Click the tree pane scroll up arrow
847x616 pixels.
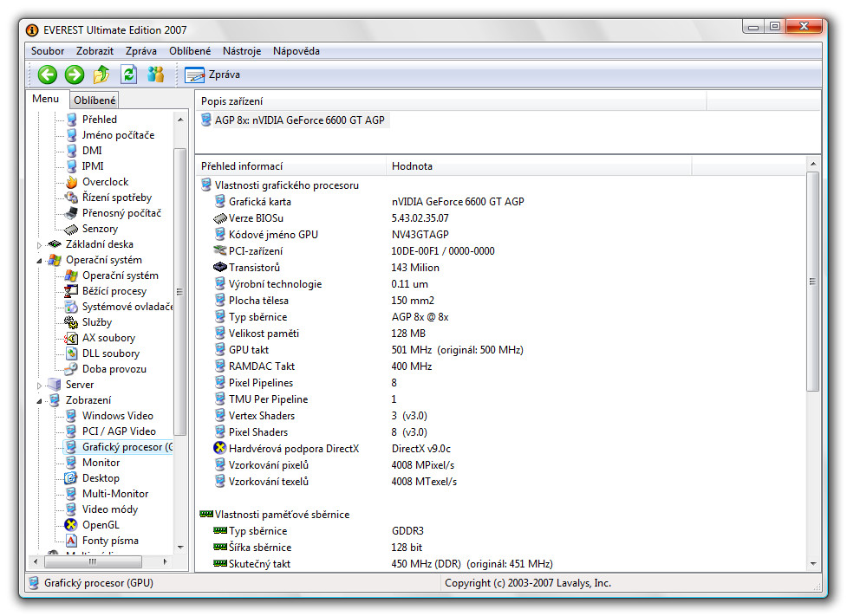click(180, 120)
